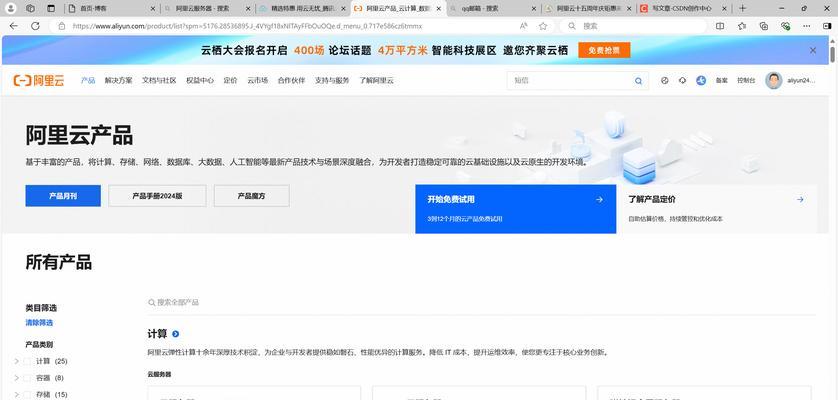
Task: Open a new tab with the plus icon
Action: pos(742,8)
